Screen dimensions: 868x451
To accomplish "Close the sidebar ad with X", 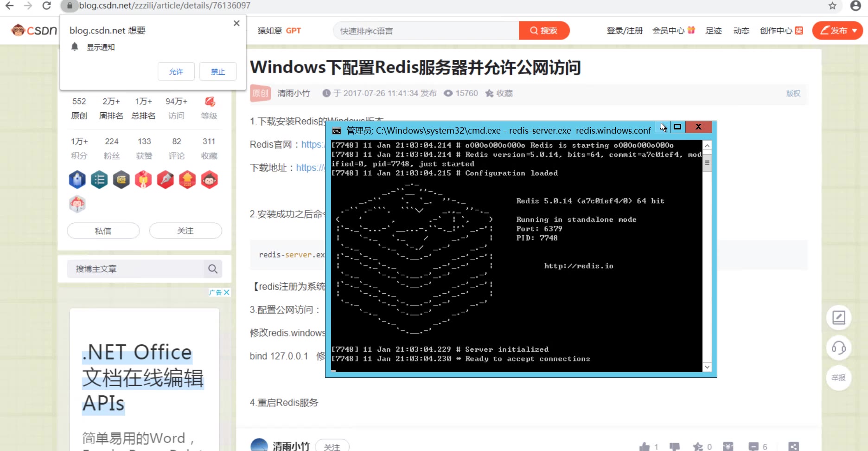I will (x=227, y=292).
